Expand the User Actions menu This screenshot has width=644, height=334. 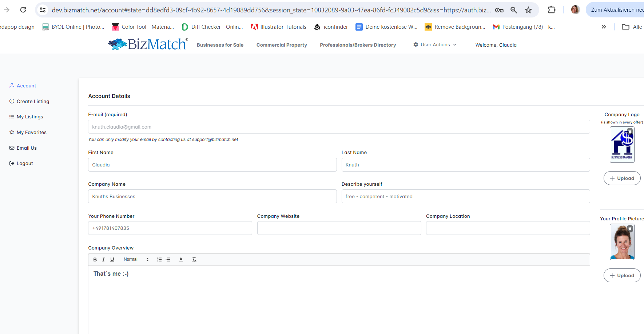pos(435,45)
